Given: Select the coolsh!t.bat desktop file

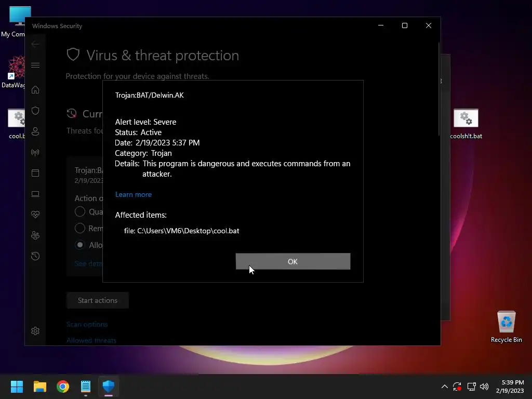Looking at the screenshot, I should 466,124.
